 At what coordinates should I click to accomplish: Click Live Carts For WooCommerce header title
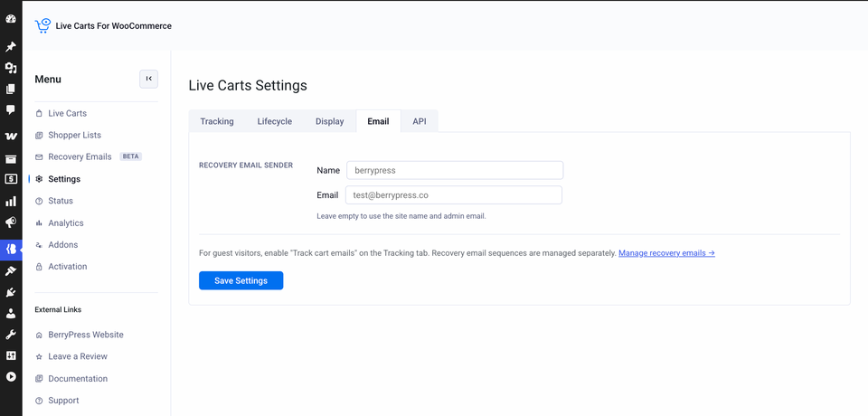click(114, 26)
